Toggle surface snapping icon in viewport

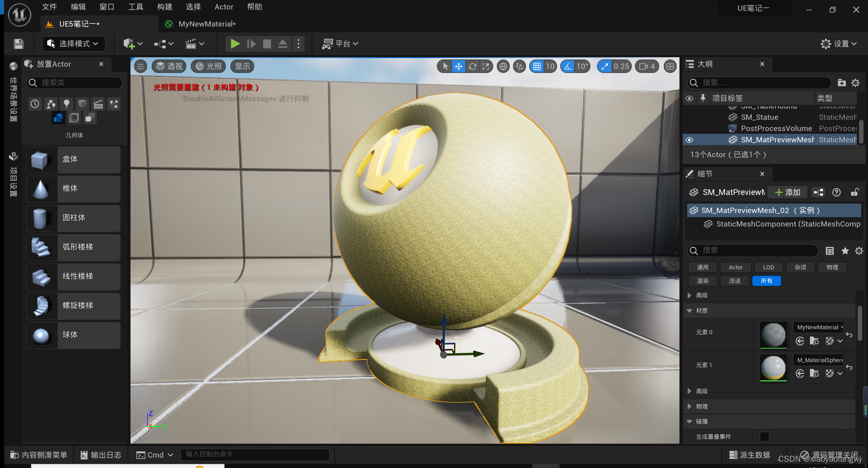coord(519,66)
